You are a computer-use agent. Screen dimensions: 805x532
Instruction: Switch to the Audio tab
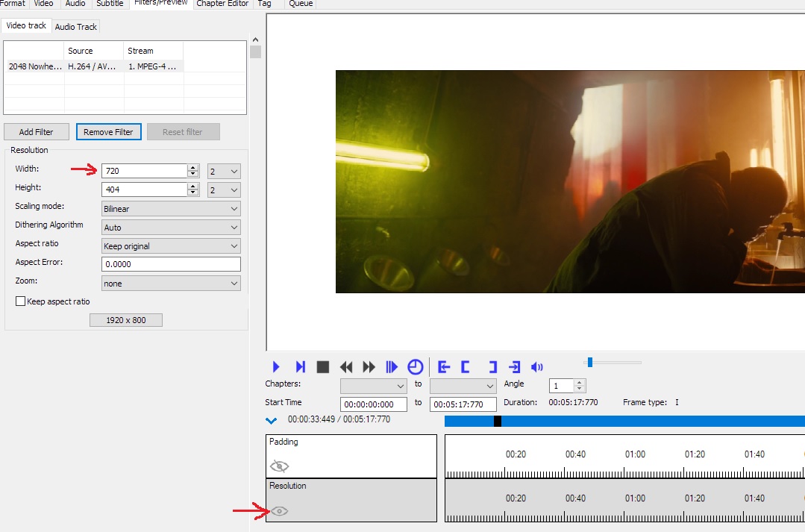pyautogui.click(x=75, y=4)
